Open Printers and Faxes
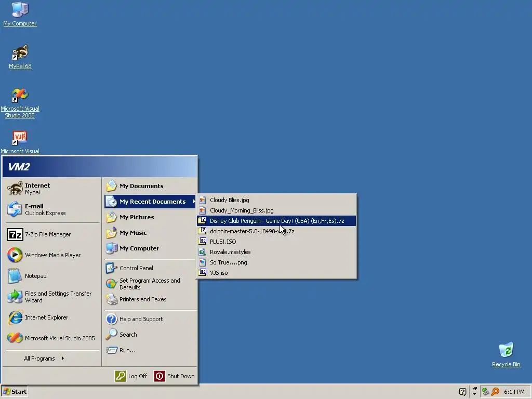The image size is (532, 399). [x=150, y=299]
